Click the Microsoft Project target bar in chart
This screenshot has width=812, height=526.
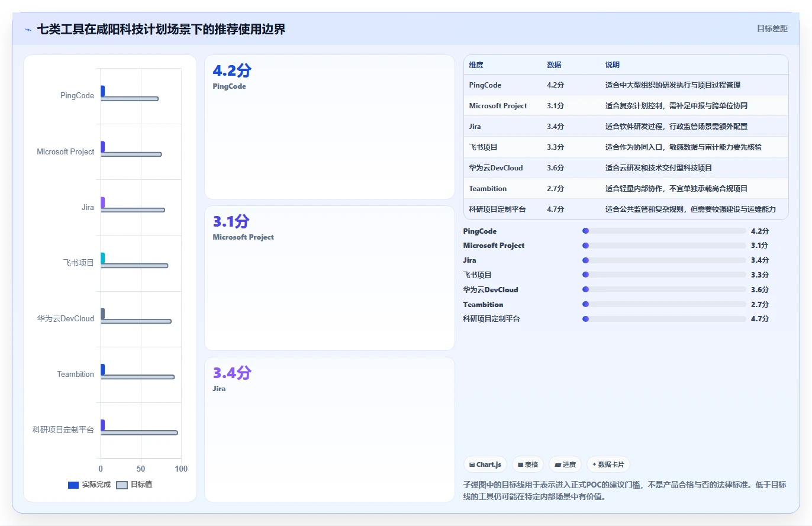point(131,154)
